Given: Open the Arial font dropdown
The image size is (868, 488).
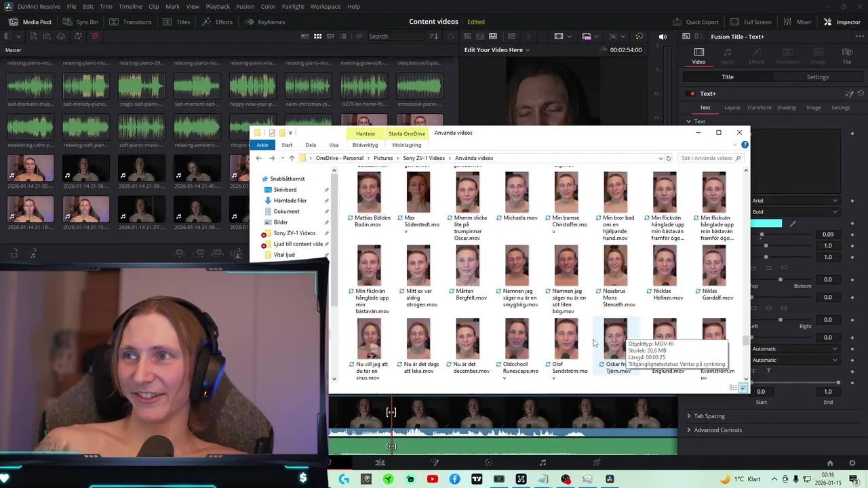Looking at the screenshot, I should pyautogui.click(x=795, y=201).
